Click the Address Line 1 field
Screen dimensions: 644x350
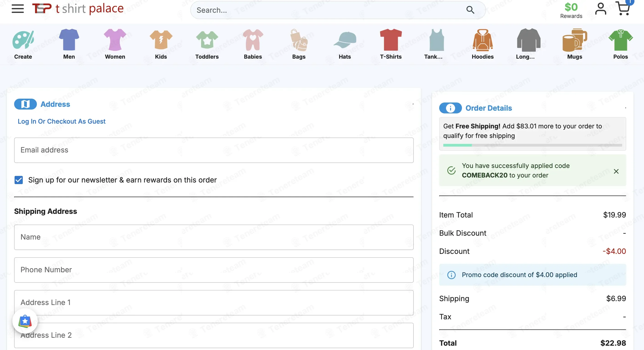tap(214, 302)
